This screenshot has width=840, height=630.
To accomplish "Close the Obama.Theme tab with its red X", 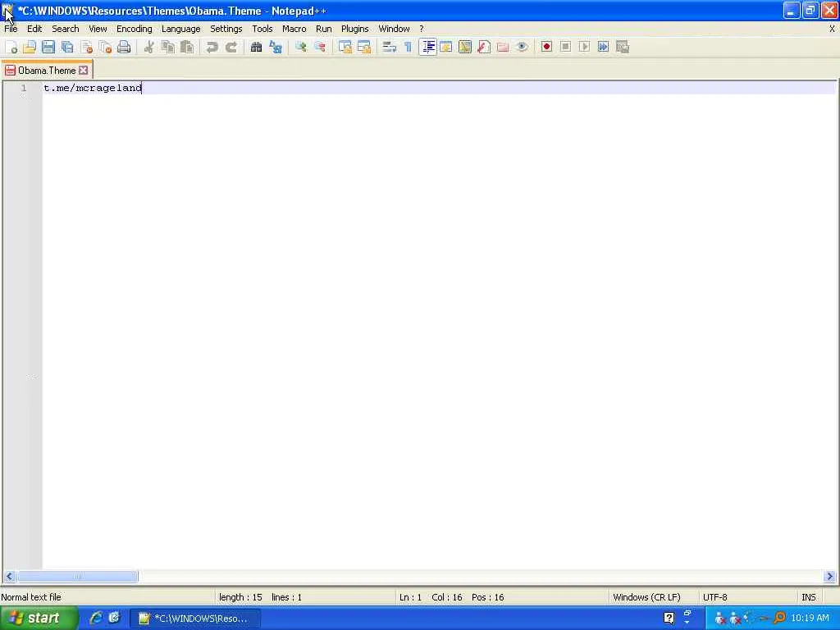I will pyautogui.click(x=84, y=71).
